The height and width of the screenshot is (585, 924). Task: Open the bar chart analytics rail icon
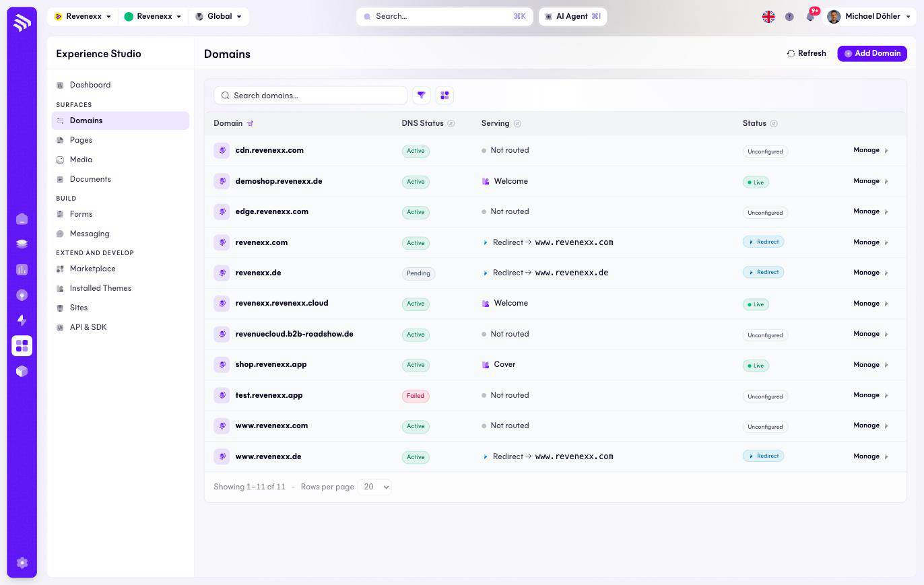pyautogui.click(x=22, y=269)
